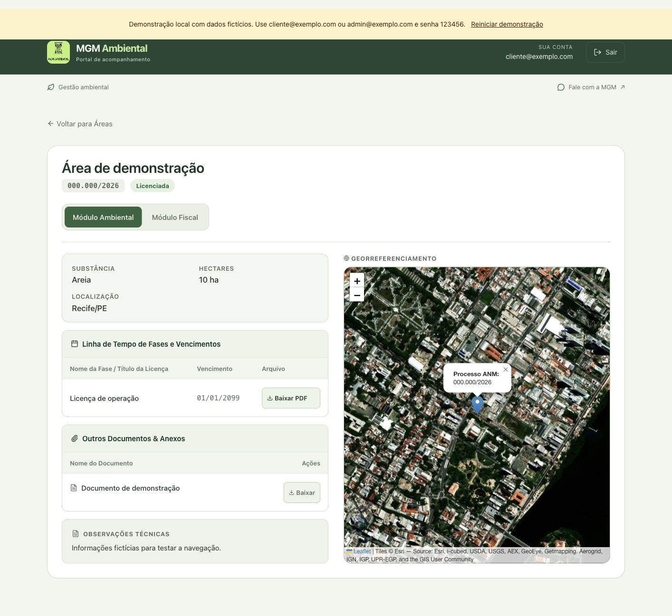Click the Processo ANM popup text
The height and width of the screenshot is (616, 672).
click(x=476, y=378)
